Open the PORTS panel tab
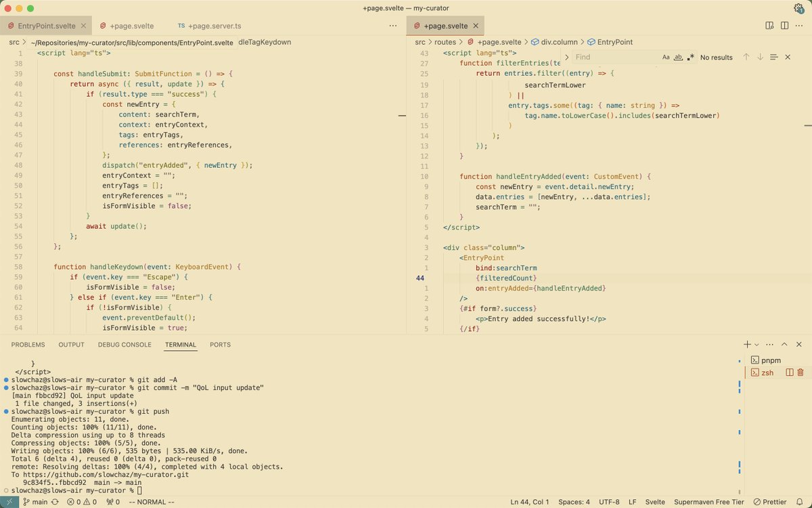Screen dimensions: 812x508 pyautogui.click(x=220, y=345)
